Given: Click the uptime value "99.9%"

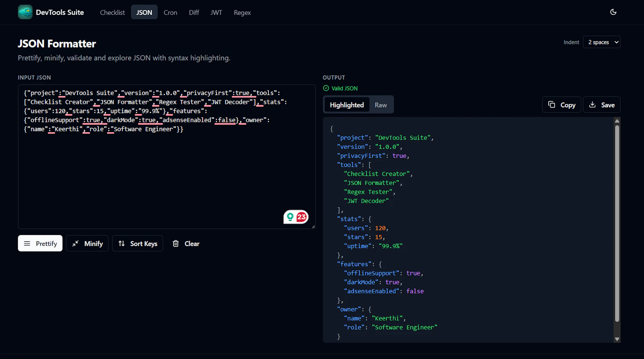Looking at the screenshot, I should (390, 246).
